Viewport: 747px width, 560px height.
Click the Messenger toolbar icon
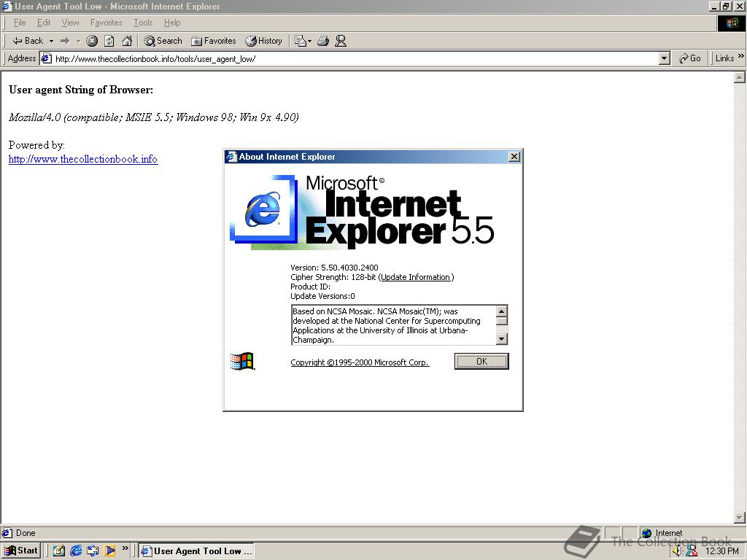pos(341,41)
